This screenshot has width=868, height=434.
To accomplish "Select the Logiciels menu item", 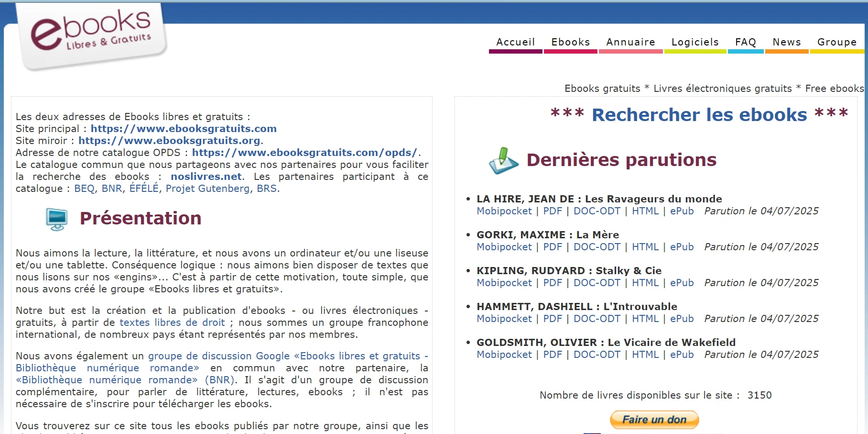I will [695, 42].
